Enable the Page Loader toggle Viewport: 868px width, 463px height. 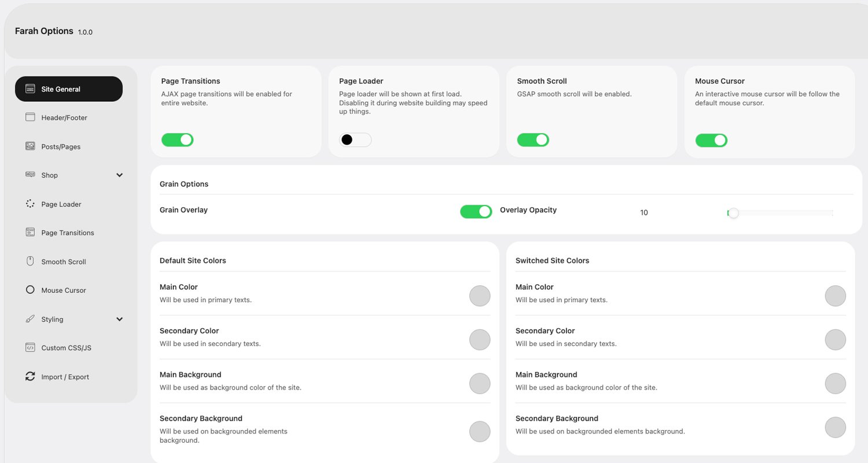355,139
